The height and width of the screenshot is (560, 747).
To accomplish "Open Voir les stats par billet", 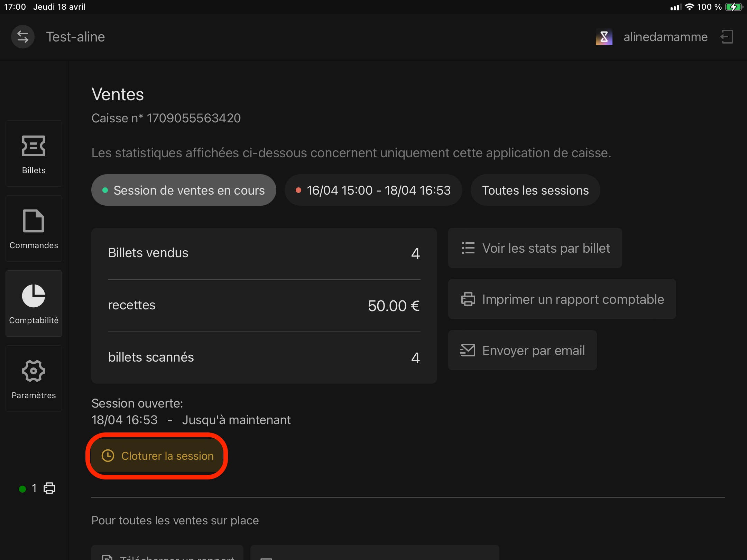I will pyautogui.click(x=535, y=248).
